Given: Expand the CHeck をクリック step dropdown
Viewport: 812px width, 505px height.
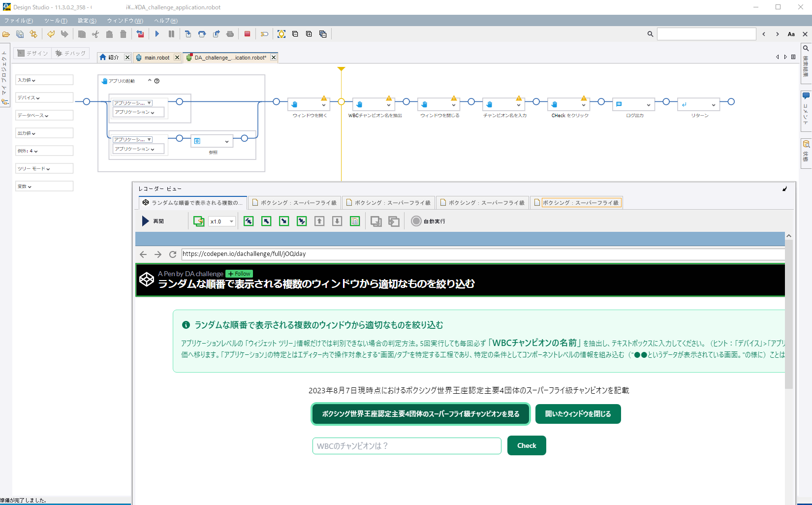Looking at the screenshot, I should point(584,105).
